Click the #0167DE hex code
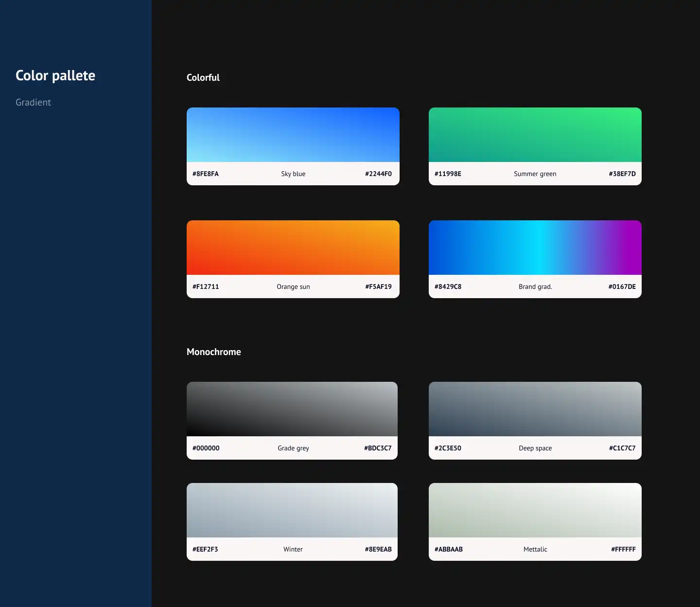Viewport: 700px width, 607px height. tap(622, 286)
